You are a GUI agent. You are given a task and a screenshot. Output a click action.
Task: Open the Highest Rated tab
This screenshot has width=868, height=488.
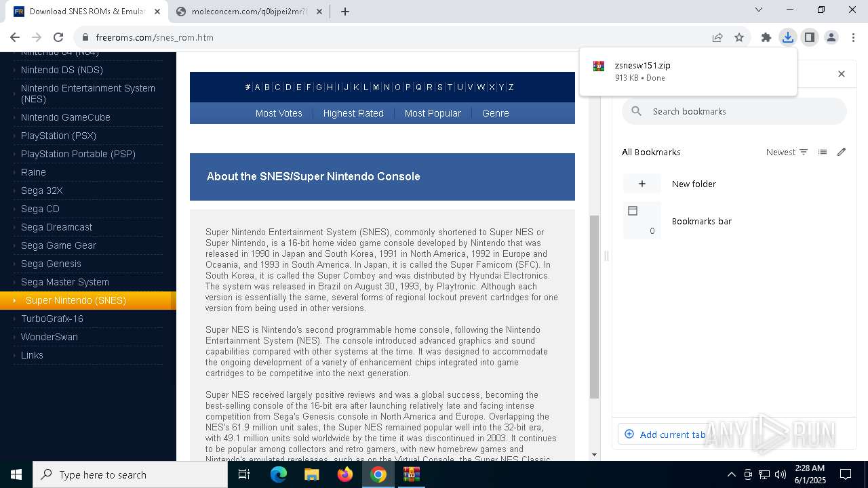[353, 113]
